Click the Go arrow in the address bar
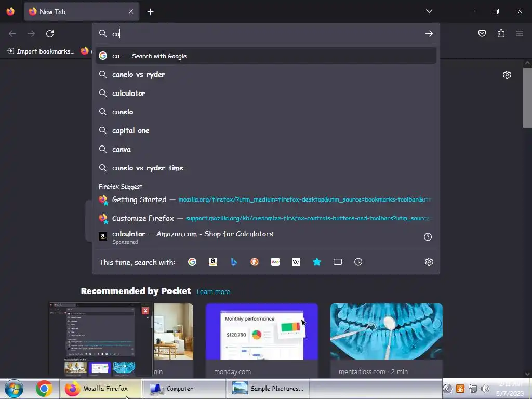 pos(429,34)
